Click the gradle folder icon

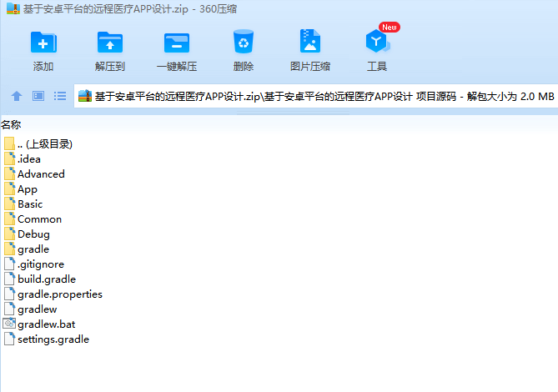[10, 249]
